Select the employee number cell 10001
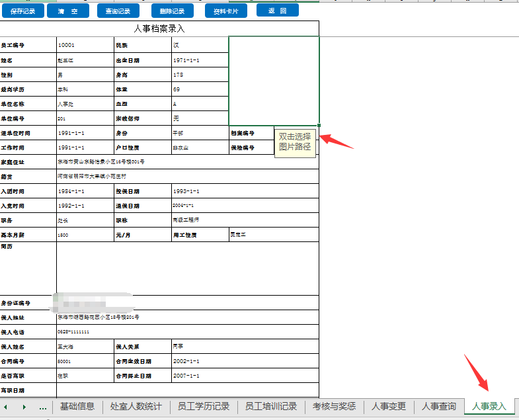Image resolution: width=519 pixels, height=420 pixels. tap(85, 45)
